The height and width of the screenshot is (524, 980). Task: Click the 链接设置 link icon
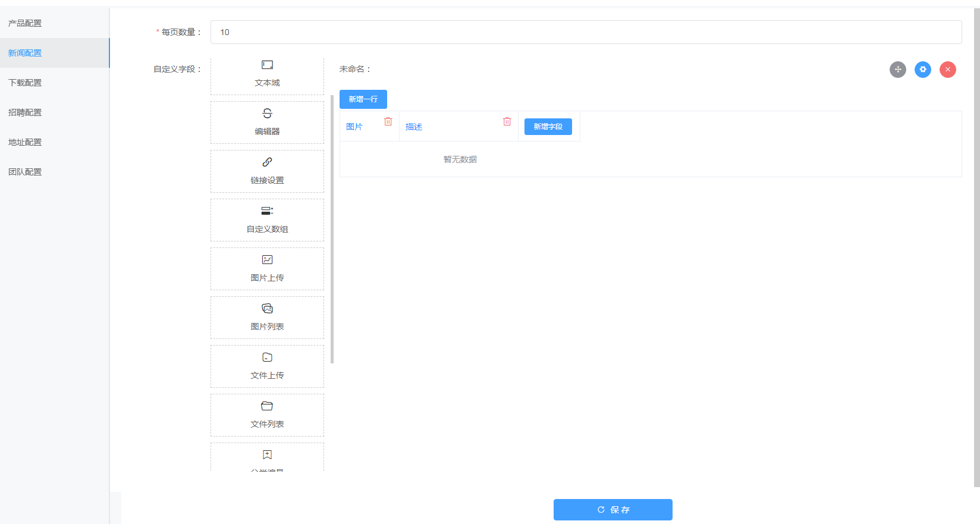[267, 162]
